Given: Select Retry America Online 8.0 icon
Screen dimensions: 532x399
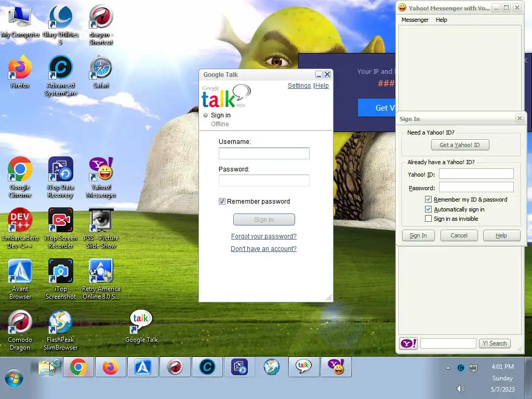Looking at the screenshot, I should point(101,279).
